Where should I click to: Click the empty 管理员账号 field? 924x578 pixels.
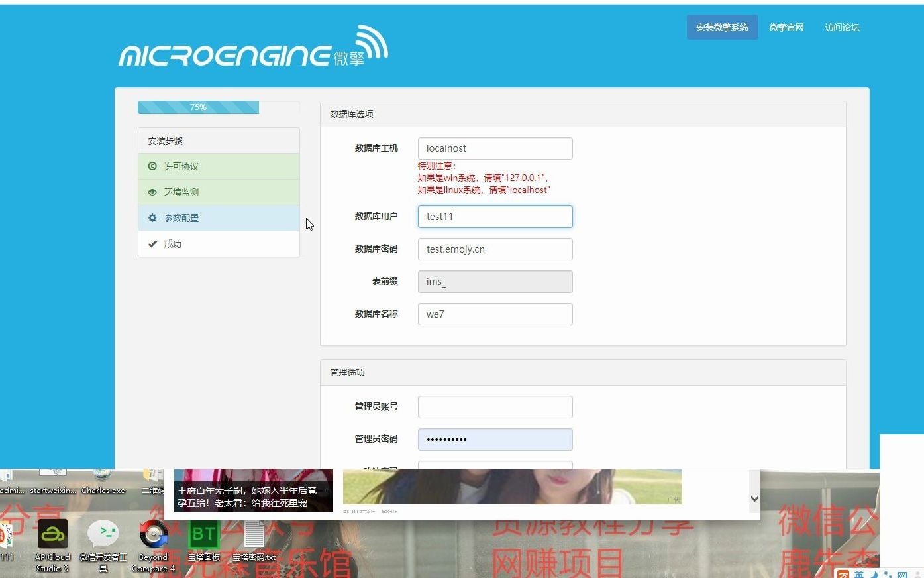pyautogui.click(x=495, y=407)
